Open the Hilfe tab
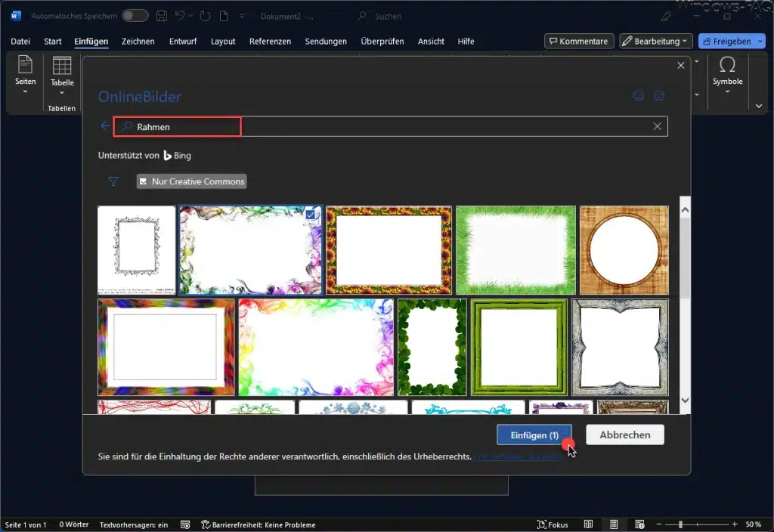Image resolution: width=774 pixels, height=532 pixels. coord(466,42)
